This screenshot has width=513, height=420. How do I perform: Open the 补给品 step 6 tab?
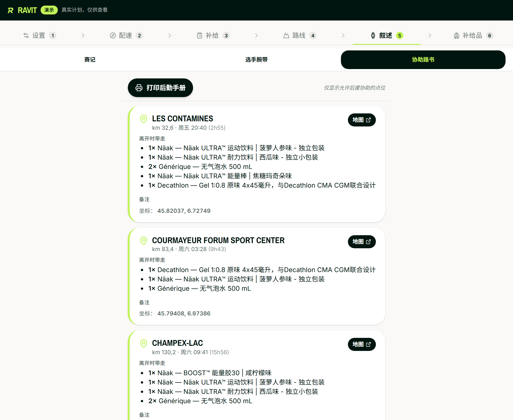[473, 35]
